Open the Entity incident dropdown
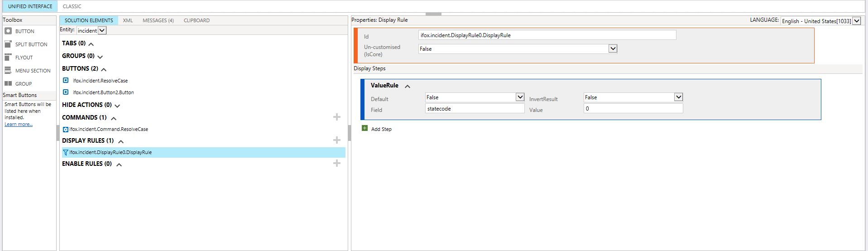 (102, 30)
